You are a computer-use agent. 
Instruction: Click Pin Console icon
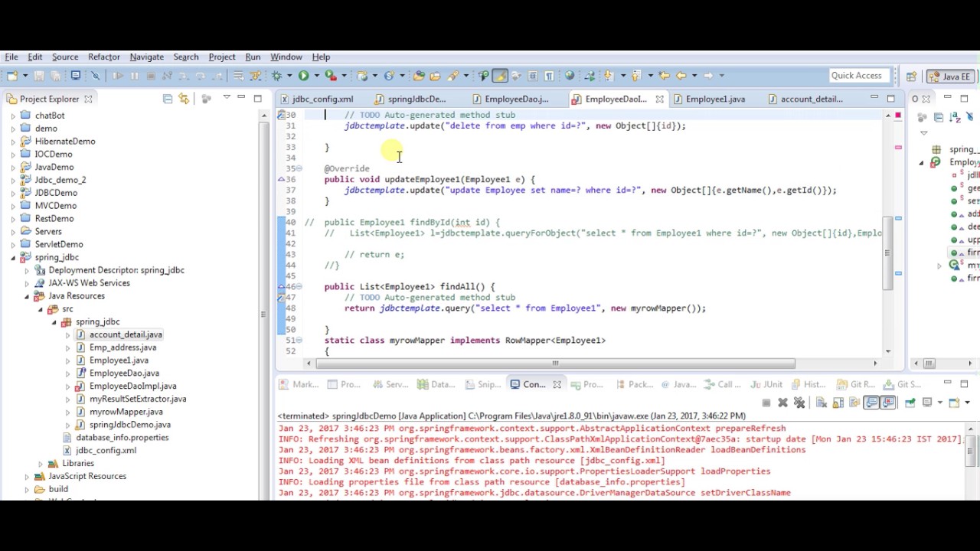click(910, 403)
